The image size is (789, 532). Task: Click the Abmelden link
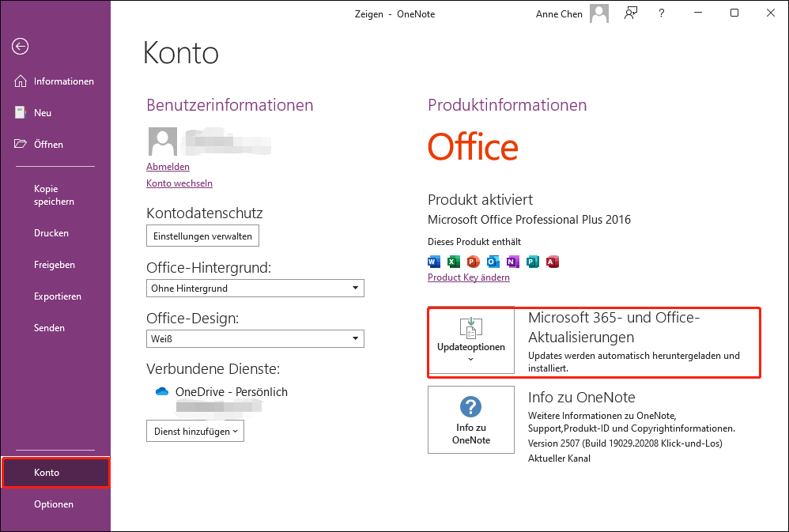[x=168, y=167]
